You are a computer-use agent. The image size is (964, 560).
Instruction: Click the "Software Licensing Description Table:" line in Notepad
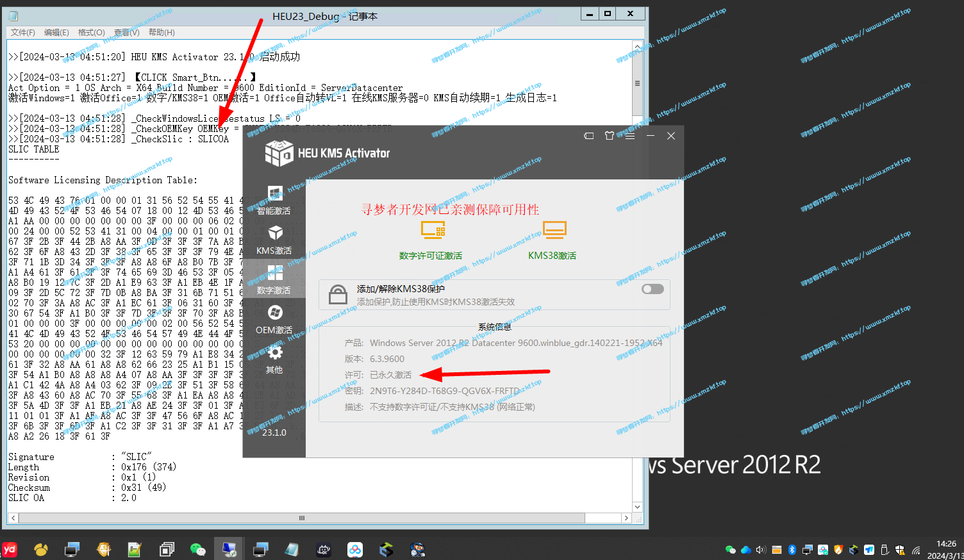(103, 180)
